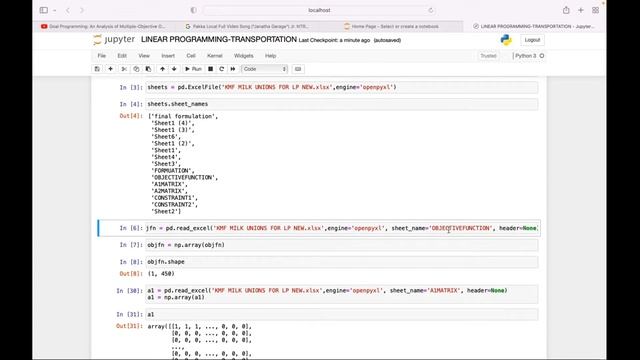Restart kernel and run all cells

pyautogui.click(x=233, y=69)
